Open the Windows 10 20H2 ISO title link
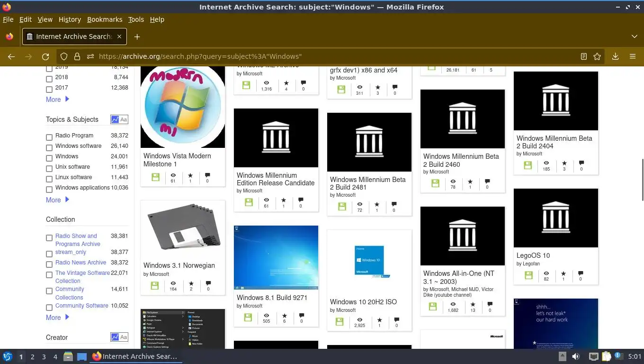Image resolution: width=644 pixels, height=364 pixels. [x=363, y=302]
